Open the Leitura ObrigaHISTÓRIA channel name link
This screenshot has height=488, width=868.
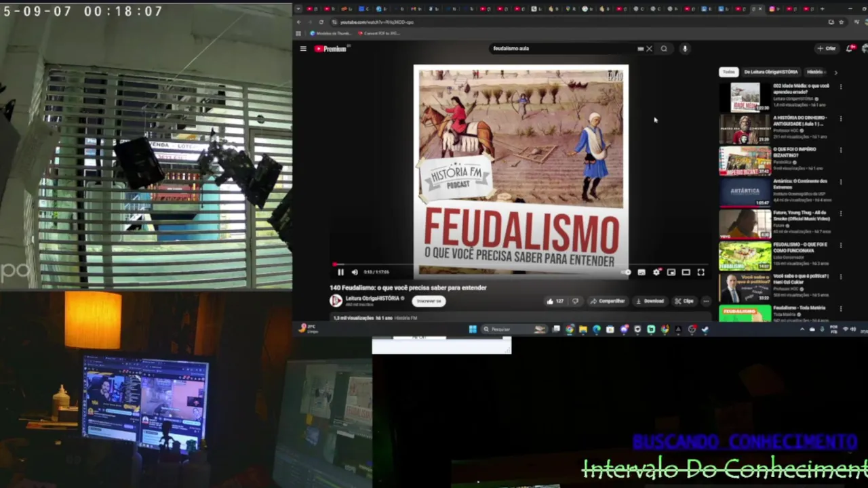coord(372,298)
